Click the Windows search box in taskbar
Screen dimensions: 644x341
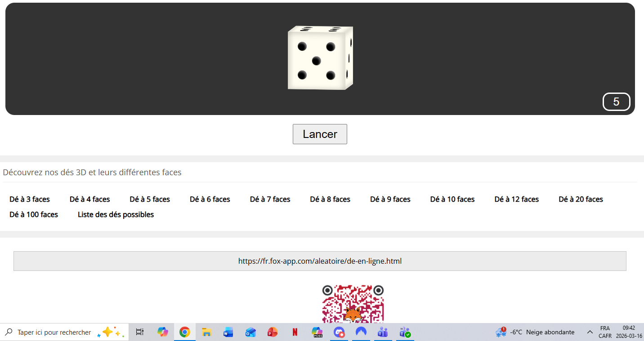[64, 332]
